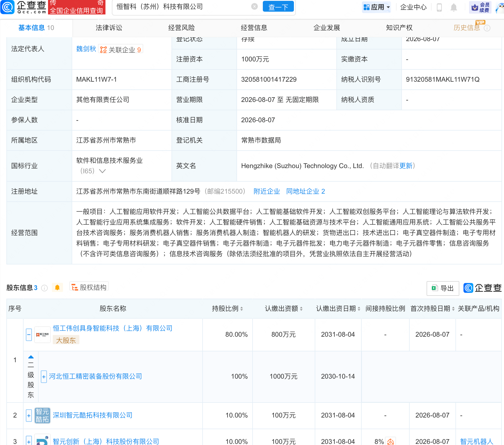
Task: Open the 应用 dropdown menu
Action: click(377, 7)
